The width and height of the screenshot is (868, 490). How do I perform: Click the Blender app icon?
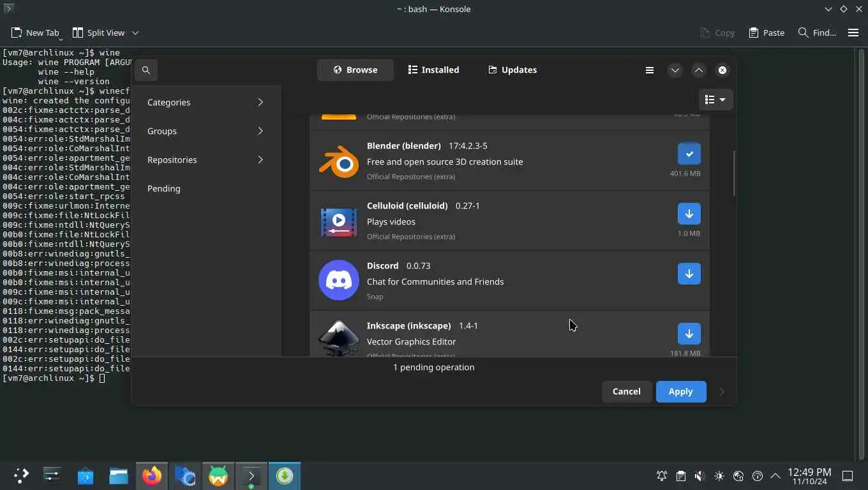[x=338, y=161]
